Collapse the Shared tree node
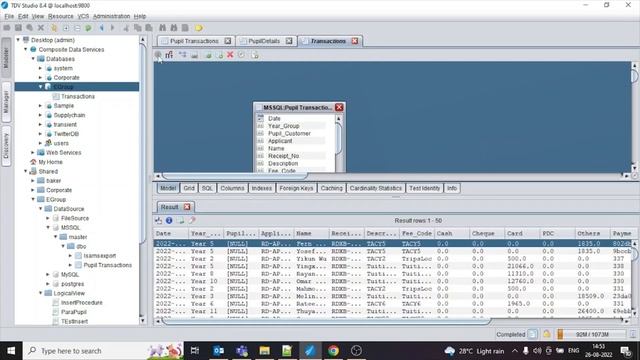Viewport: 640px width, 360px height. (26, 171)
